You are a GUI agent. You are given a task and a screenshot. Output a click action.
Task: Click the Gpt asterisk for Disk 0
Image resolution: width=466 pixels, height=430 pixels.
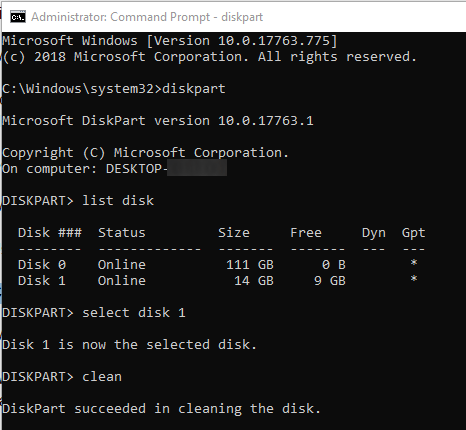414,263
